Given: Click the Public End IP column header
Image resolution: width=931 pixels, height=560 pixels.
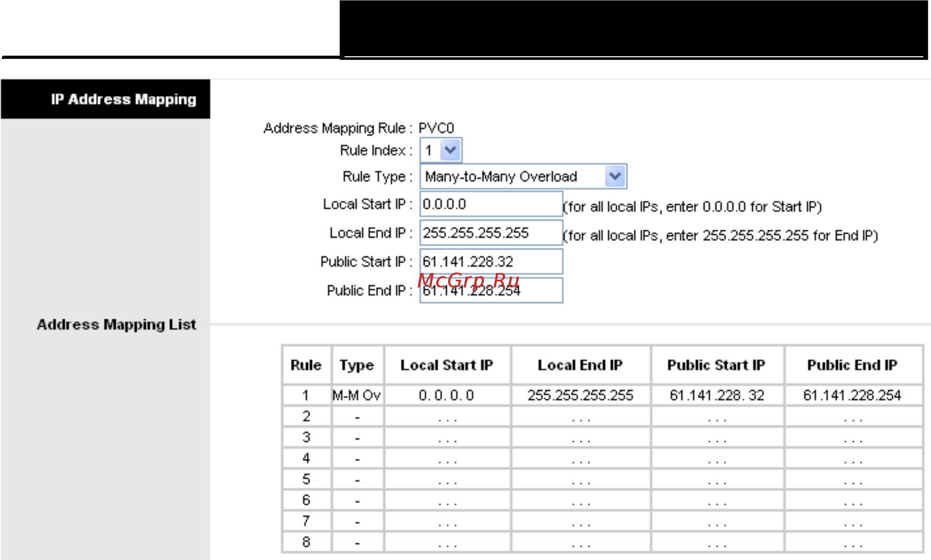Looking at the screenshot, I should [x=853, y=365].
